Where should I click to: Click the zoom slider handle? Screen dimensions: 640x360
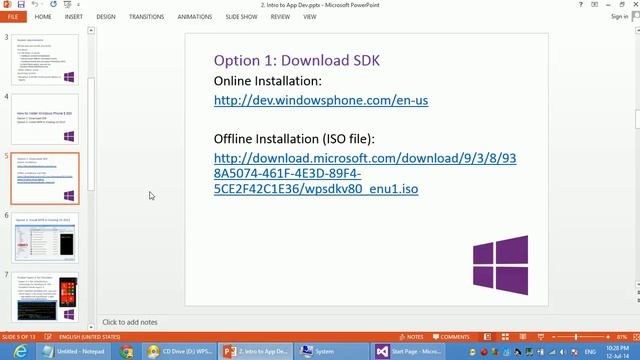(576, 337)
